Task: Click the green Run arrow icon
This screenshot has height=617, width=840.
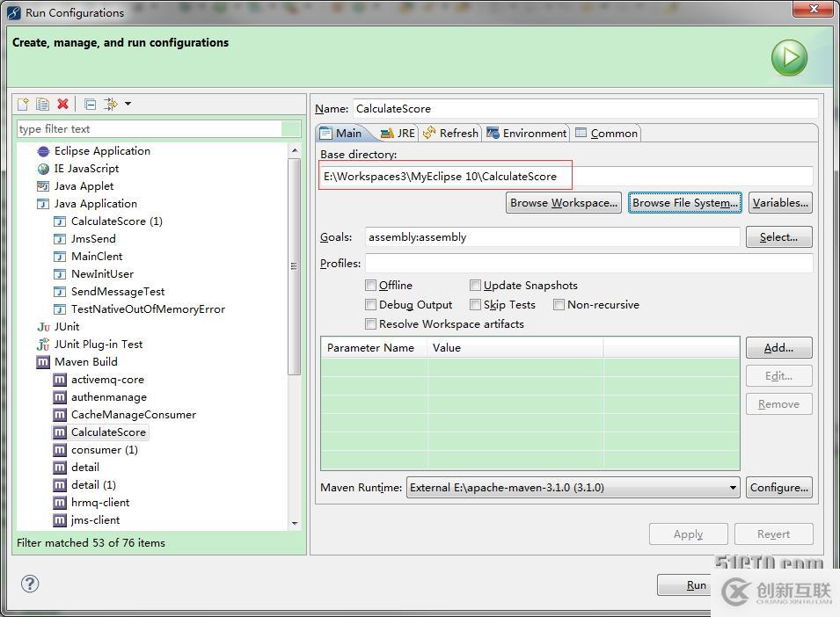Action: click(x=789, y=58)
